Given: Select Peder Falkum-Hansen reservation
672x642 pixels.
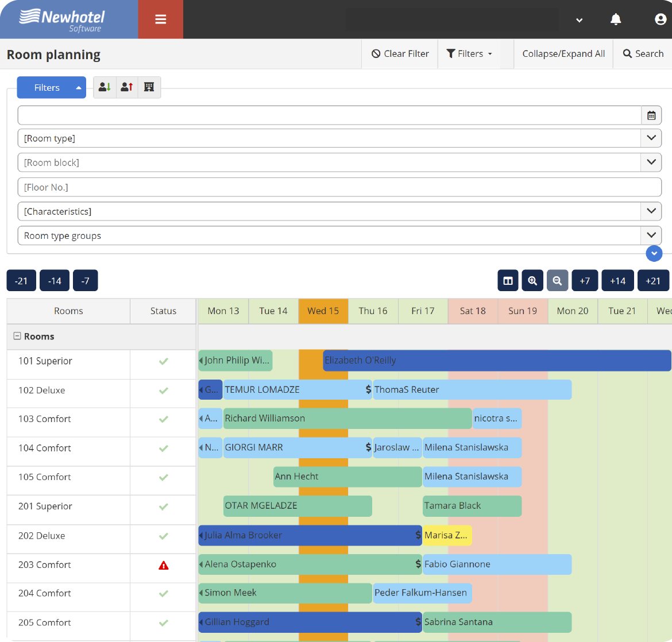Looking at the screenshot, I should click(423, 593).
